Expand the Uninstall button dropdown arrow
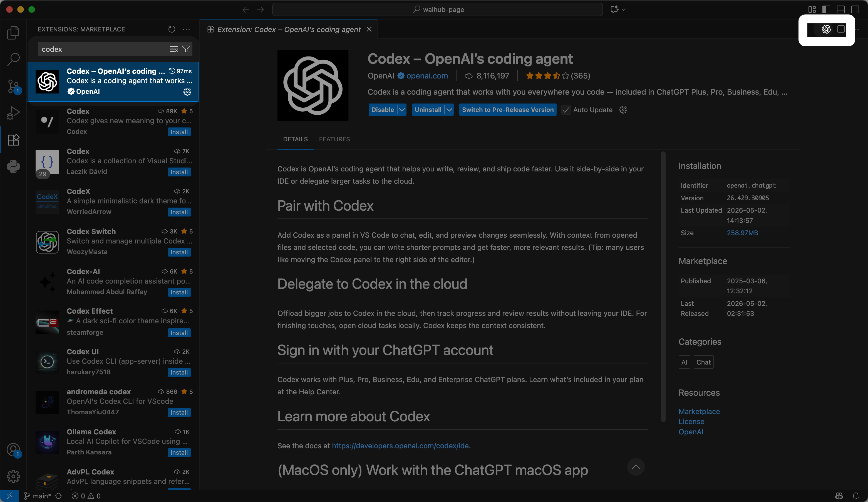The height and width of the screenshot is (502, 868). click(449, 110)
